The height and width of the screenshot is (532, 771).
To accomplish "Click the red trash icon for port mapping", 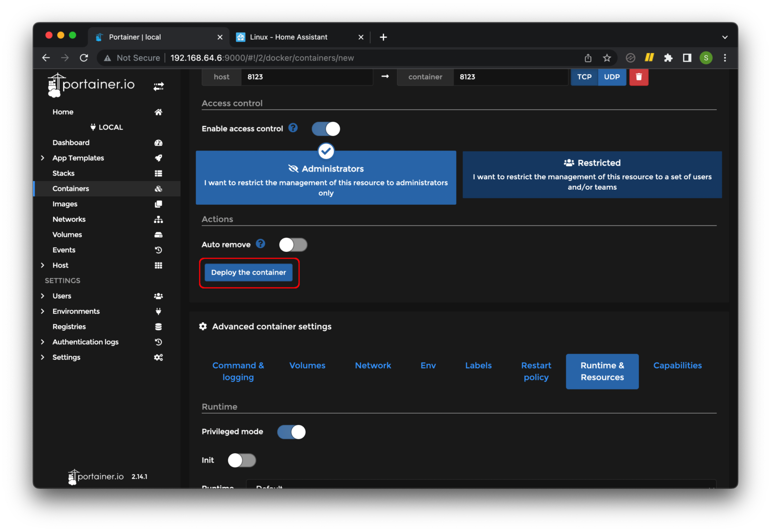I will click(x=638, y=77).
